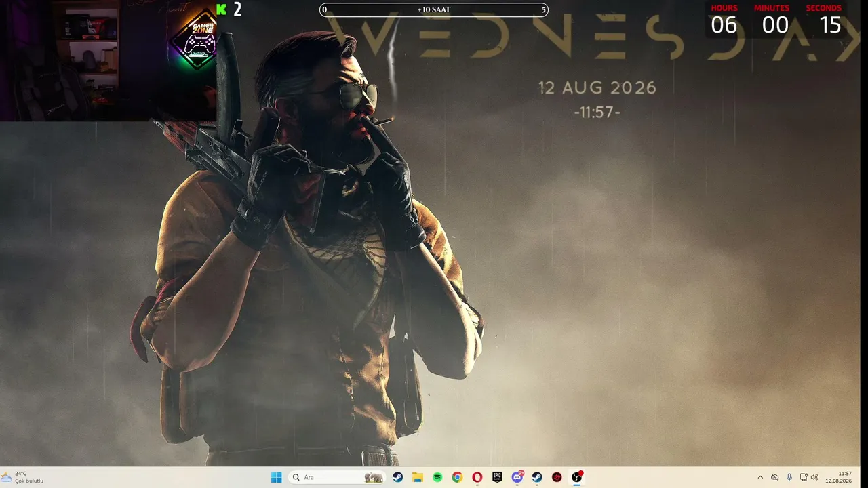Click the microphone tray icon
Screen dimensions: 868x488
tap(789, 477)
